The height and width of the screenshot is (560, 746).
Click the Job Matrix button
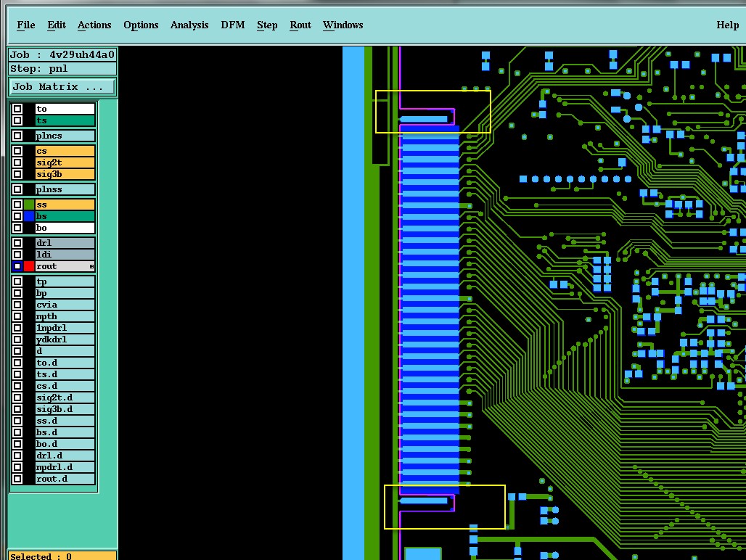(x=62, y=87)
